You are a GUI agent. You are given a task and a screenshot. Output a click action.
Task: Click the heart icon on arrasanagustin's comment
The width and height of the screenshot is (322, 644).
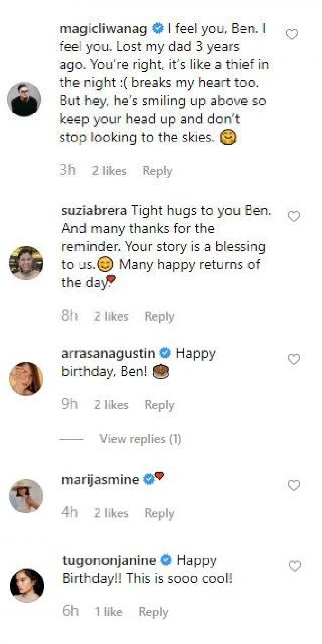click(293, 358)
